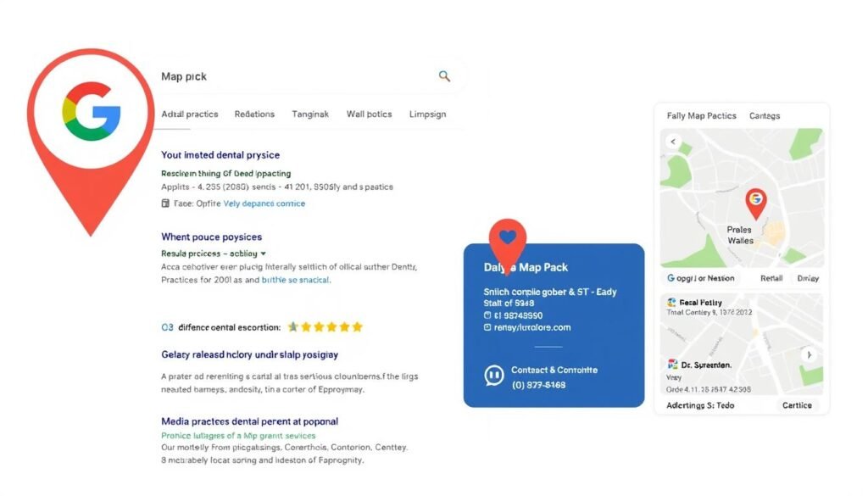Switch to the Tanginak tab

coord(310,114)
